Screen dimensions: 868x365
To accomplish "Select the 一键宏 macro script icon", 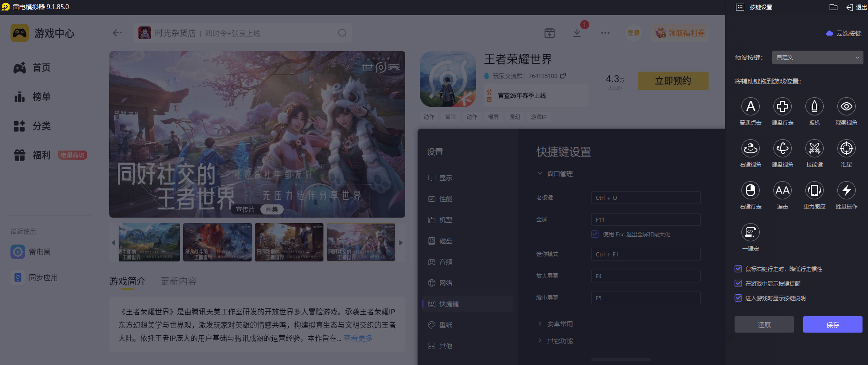I will click(x=751, y=232).
